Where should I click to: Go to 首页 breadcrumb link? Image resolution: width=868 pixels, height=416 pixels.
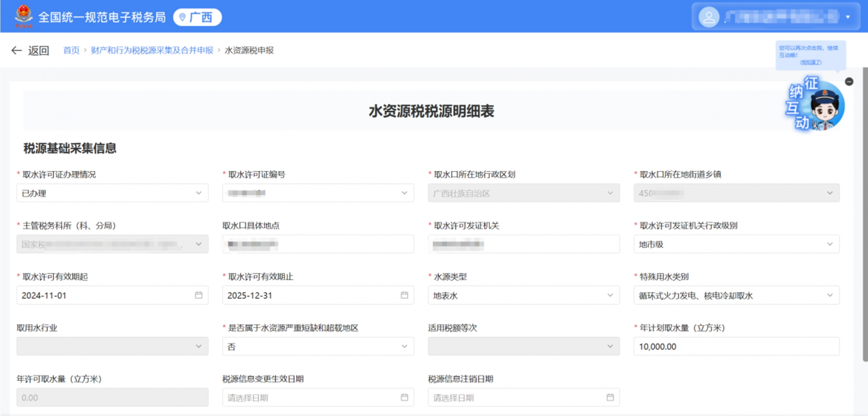tap(71, 51)
